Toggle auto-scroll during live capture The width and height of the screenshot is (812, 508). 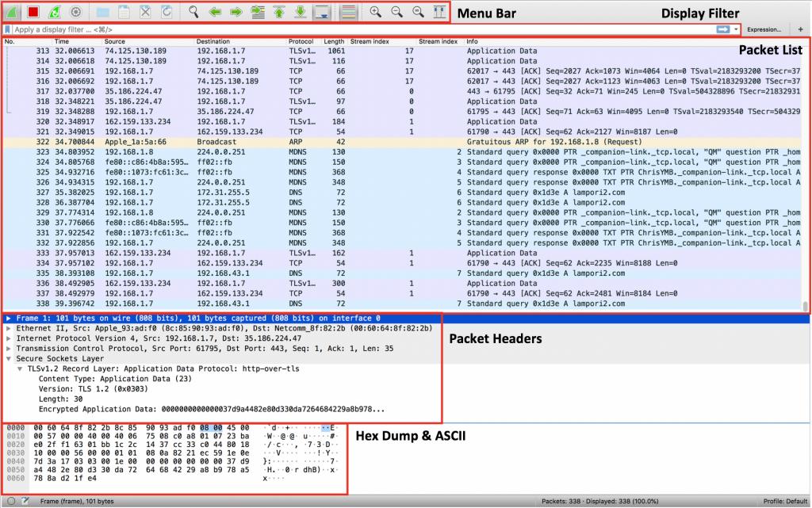[322, 11]
